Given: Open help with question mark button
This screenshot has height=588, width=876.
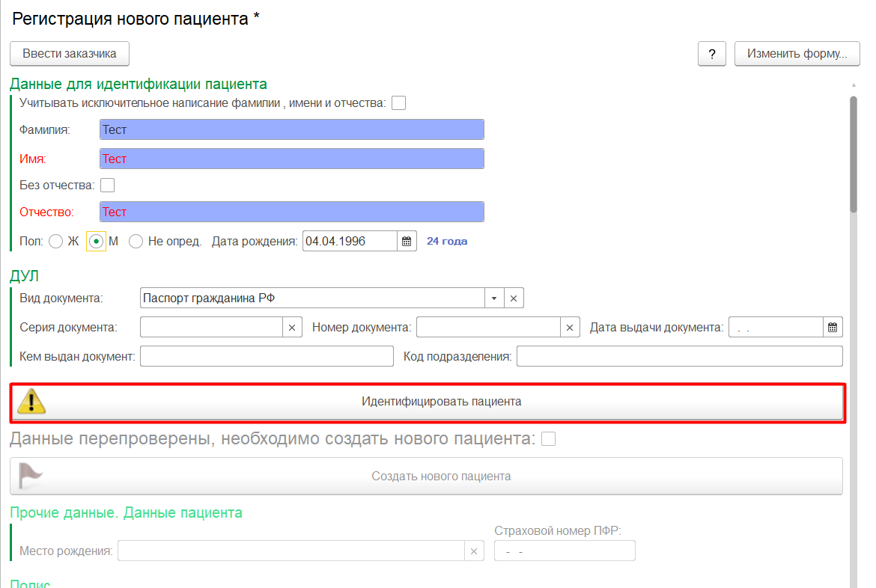Looking at the screenshot, I should pos(712,54).
